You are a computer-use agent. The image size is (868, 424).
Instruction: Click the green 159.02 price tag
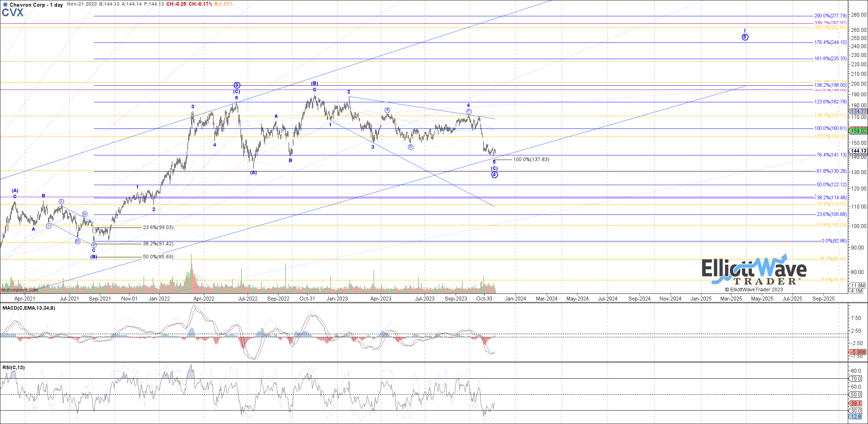coord(858,131)
